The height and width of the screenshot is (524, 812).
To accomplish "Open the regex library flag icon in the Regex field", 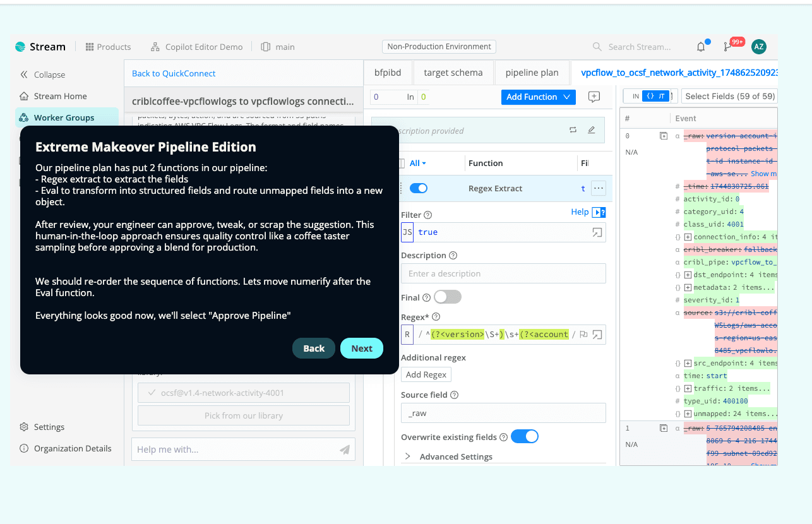I will [583, 335].
